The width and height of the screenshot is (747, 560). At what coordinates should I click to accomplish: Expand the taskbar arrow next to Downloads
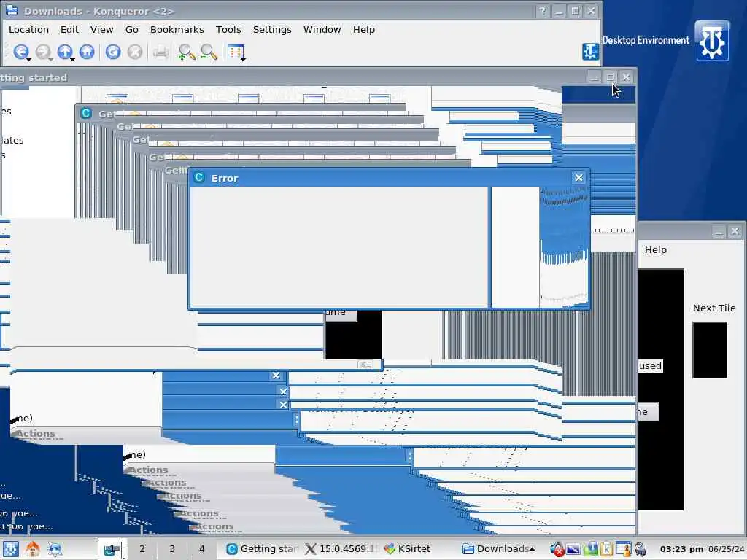tap(532, 548)
